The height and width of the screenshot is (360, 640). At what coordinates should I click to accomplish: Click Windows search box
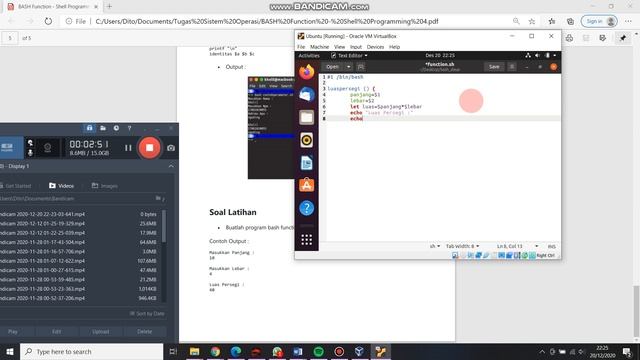91,351
